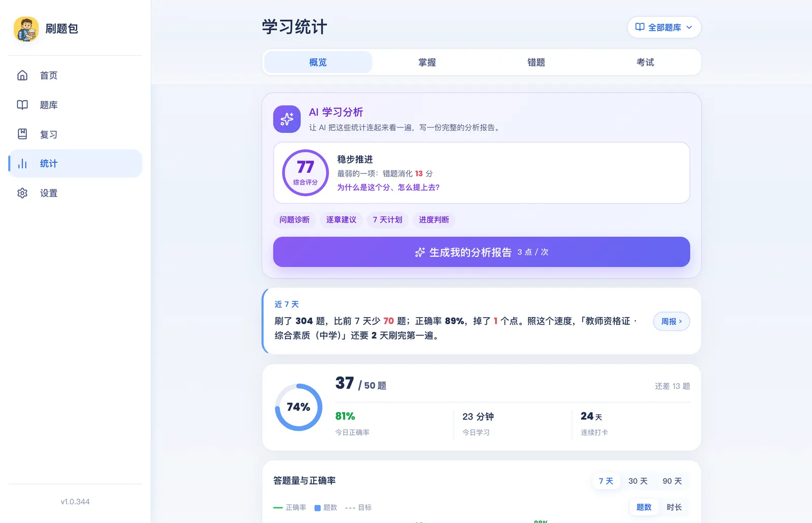Select the 逐章建议 chip
This screenshot has height=523, width=812.
(341, 220)
